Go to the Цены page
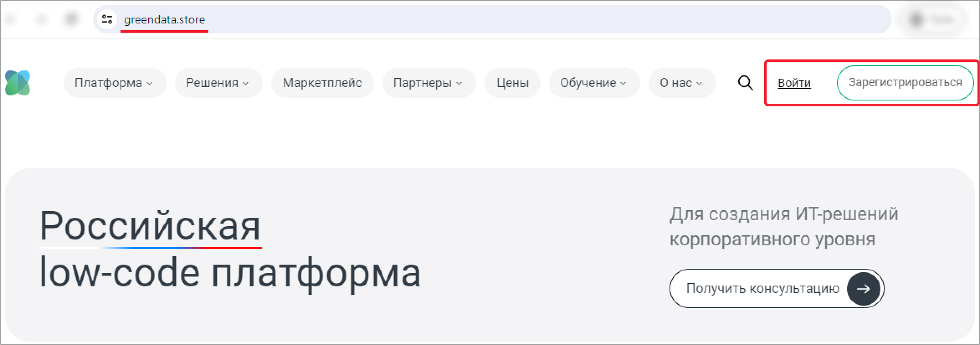The height and width of the screenshot is (345, 980). tap(513, 83)
